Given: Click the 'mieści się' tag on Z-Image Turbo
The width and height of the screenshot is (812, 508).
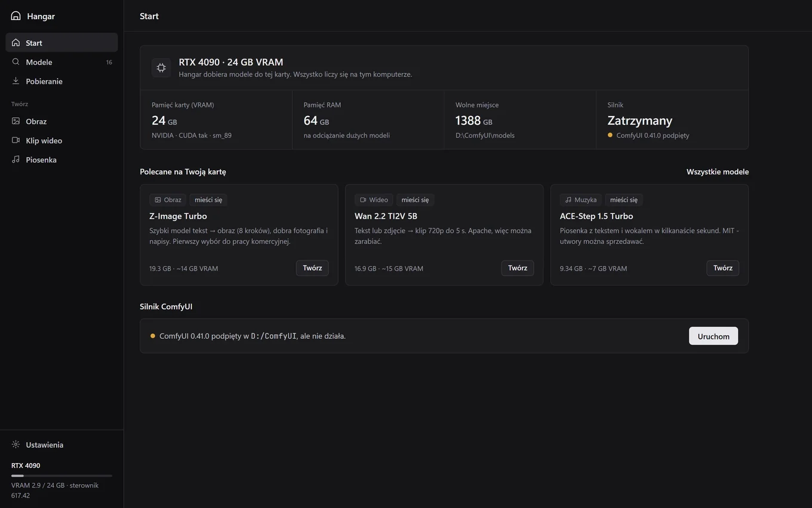Looking at the screenshot, I should pyautogui.click(x=208, y=200).
